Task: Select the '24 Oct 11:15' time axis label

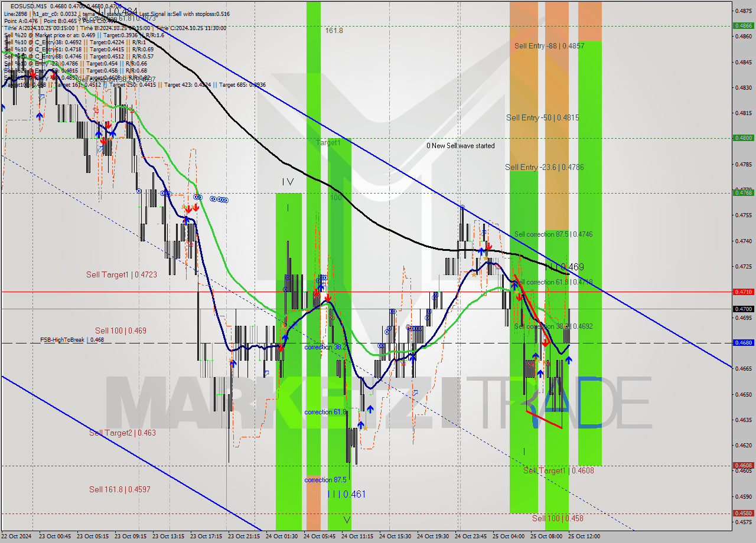Action: point(357,537)
